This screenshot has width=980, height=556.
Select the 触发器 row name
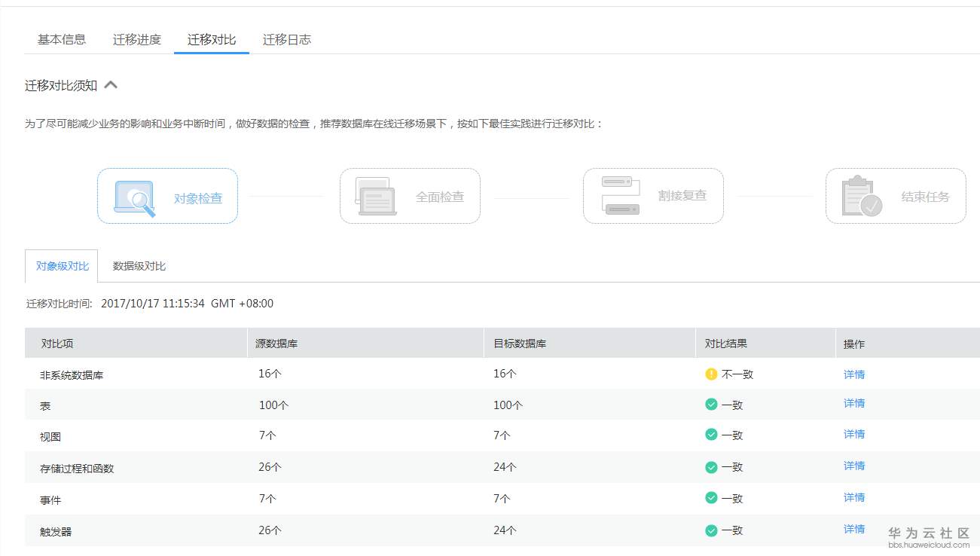pos(56,532)
